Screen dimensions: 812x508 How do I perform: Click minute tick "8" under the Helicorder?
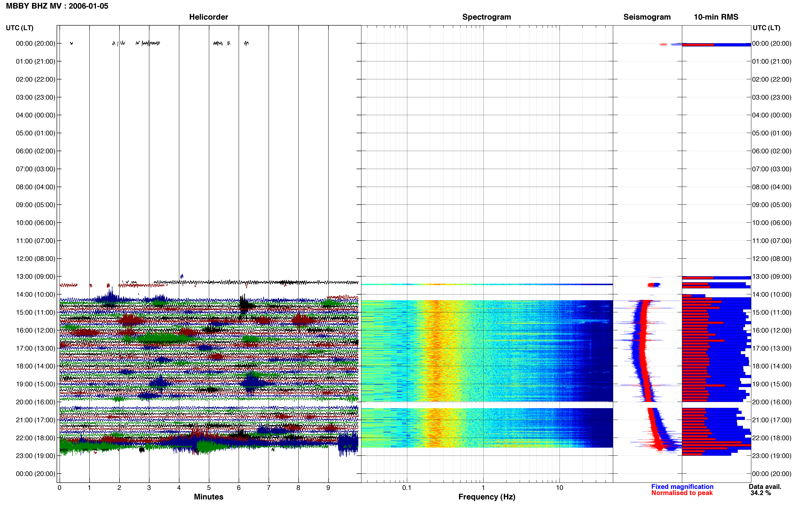point(298,488)
